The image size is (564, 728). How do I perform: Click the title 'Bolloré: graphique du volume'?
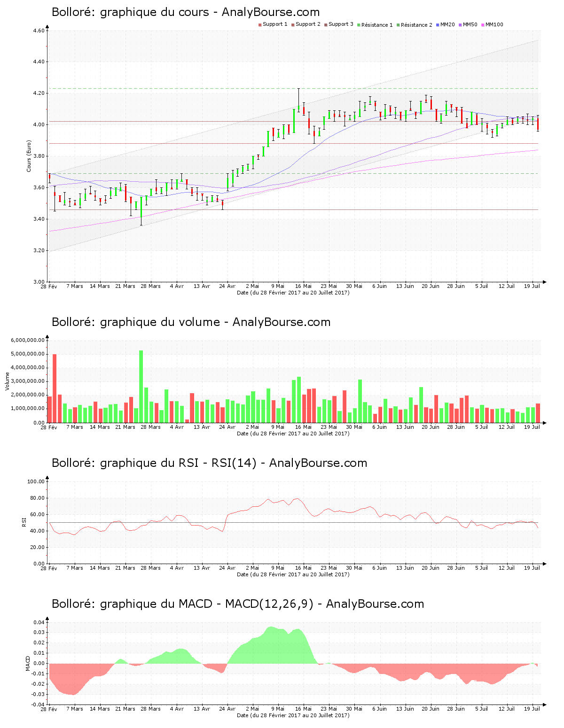136,322
